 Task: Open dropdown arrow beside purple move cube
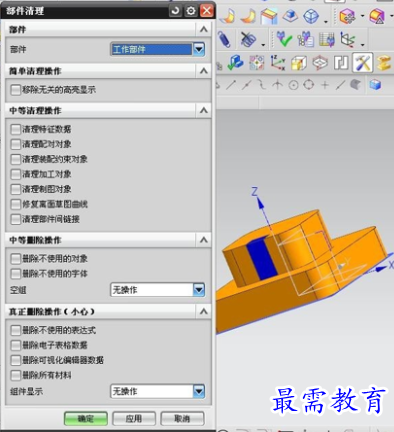(362, 16)
